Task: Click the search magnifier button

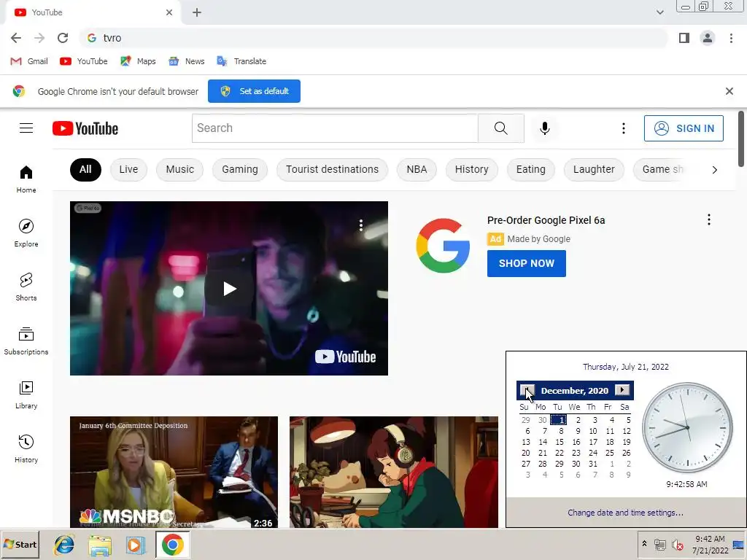Action: [500, 128]
